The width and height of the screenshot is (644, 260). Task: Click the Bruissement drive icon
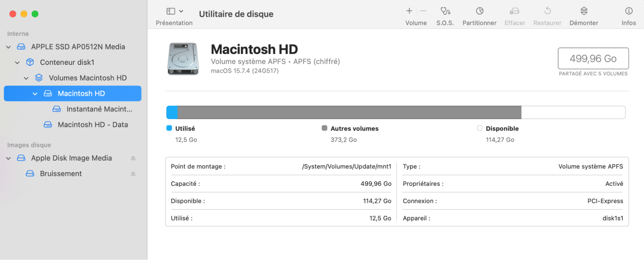coord(30,173)
